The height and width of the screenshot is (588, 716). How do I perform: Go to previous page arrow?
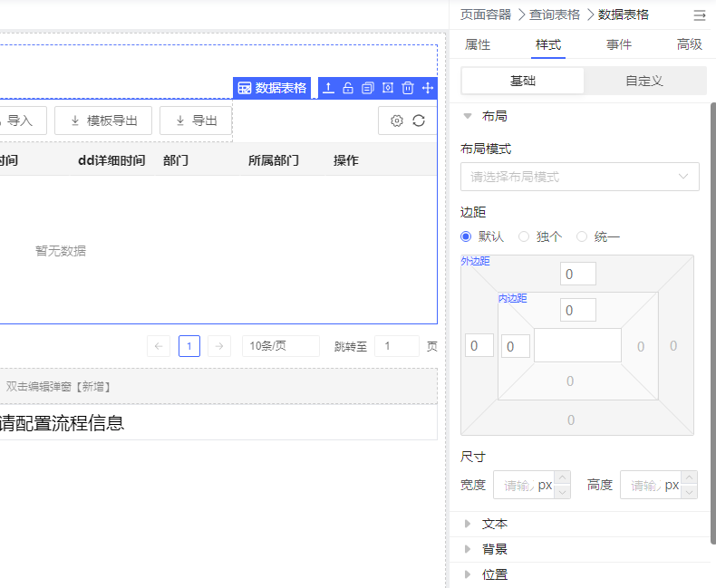point(159,346)
